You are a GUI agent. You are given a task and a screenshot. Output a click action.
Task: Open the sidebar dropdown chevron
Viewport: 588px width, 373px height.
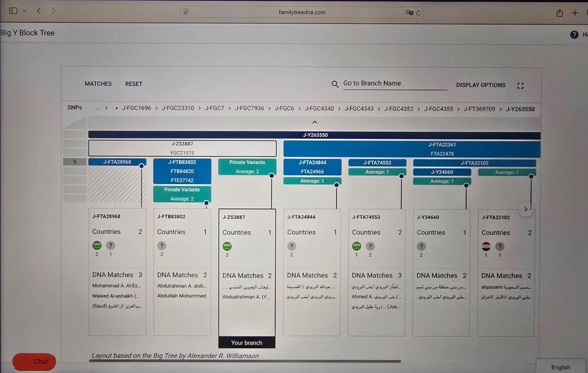pyautogui.click(x=24, y=11)
